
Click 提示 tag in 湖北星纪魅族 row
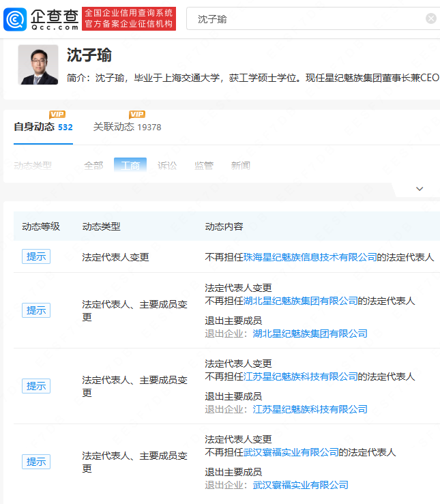pos(36,310)
